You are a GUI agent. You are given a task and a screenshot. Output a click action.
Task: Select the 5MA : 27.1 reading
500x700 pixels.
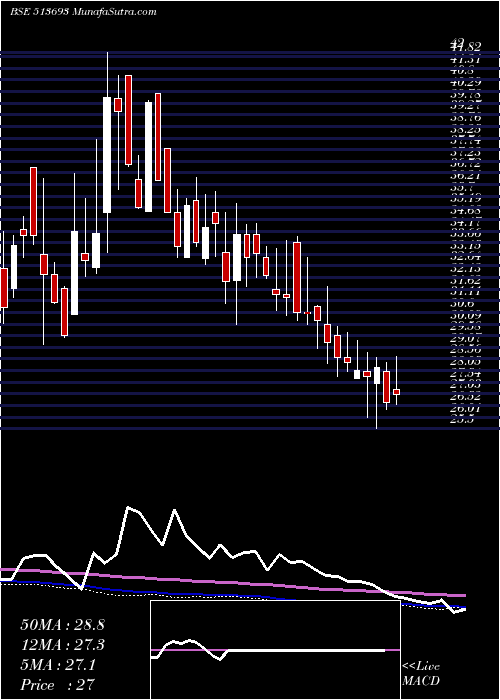point(58,665)
